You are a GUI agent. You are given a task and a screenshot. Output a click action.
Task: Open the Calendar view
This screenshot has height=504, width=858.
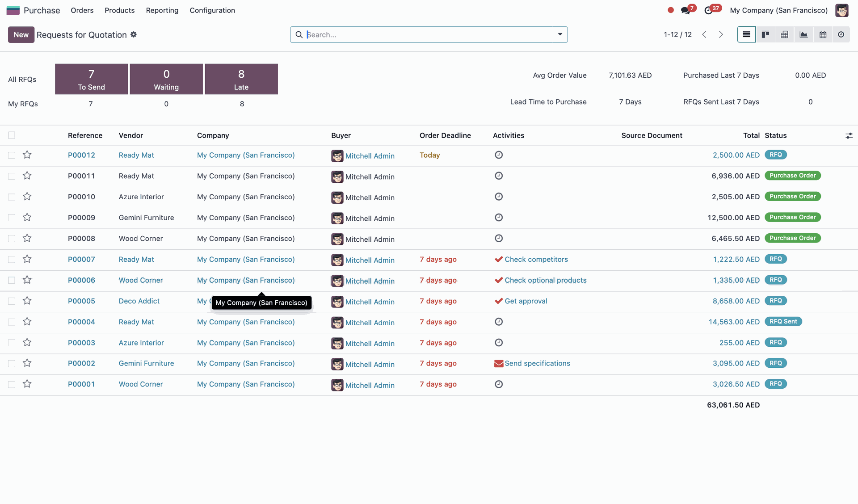[823, 34]
